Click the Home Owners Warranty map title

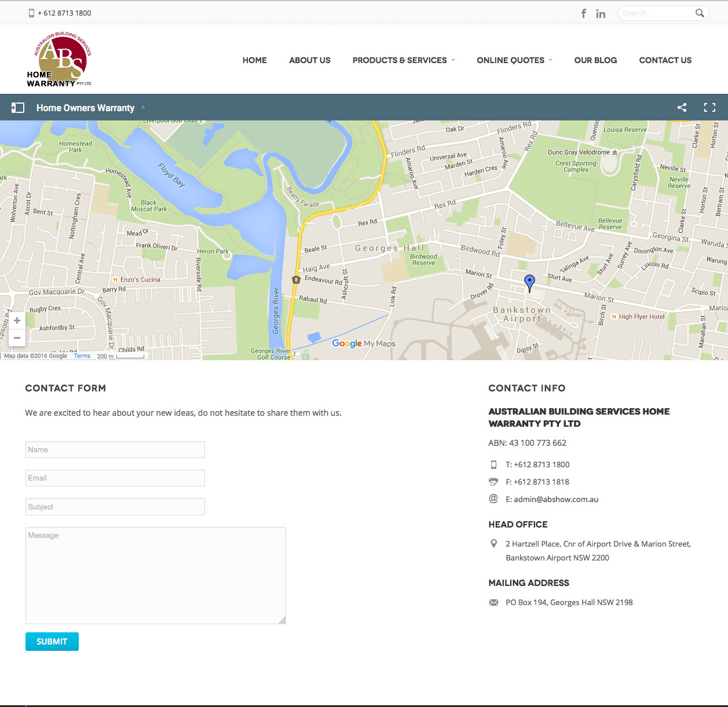[85, 108]
